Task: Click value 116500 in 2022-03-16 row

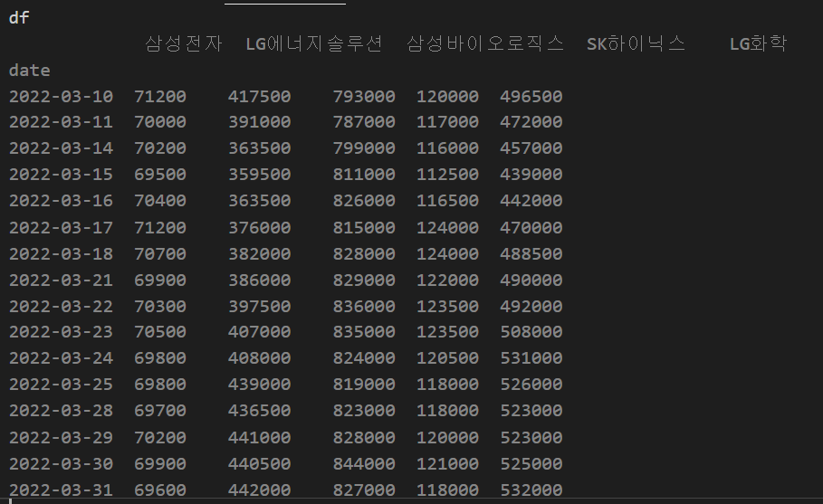Action: (448, 201)
